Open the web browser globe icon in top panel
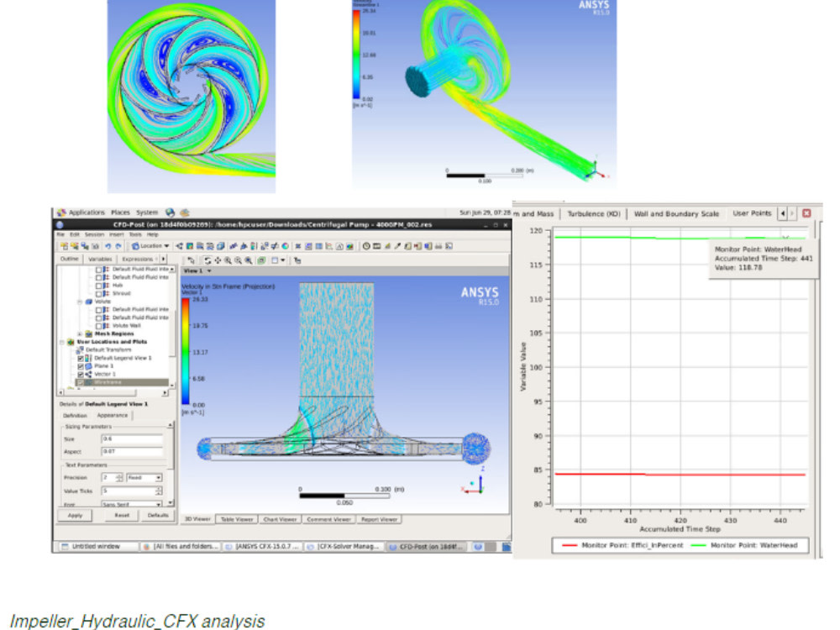Screen dimensions: 840x630 coord(170,213)
